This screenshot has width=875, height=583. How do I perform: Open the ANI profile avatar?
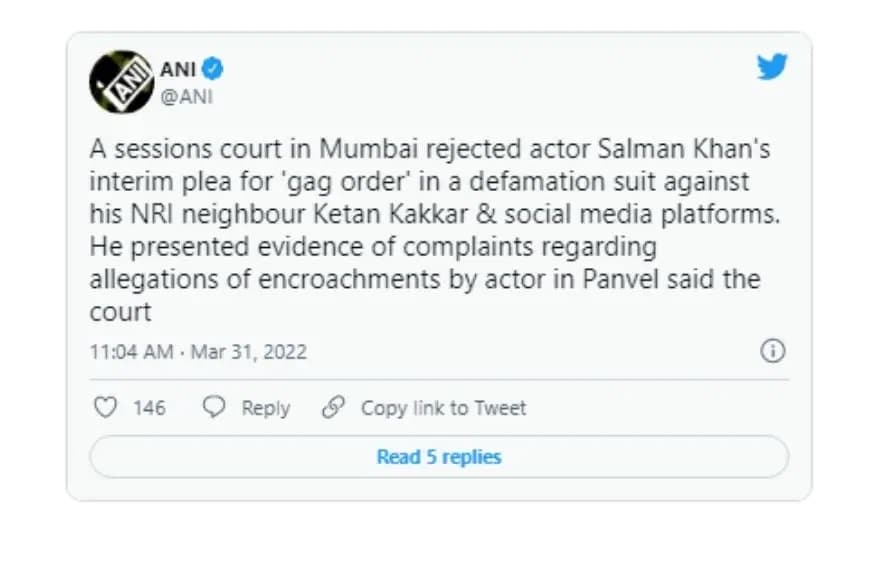tap(121, 81)
